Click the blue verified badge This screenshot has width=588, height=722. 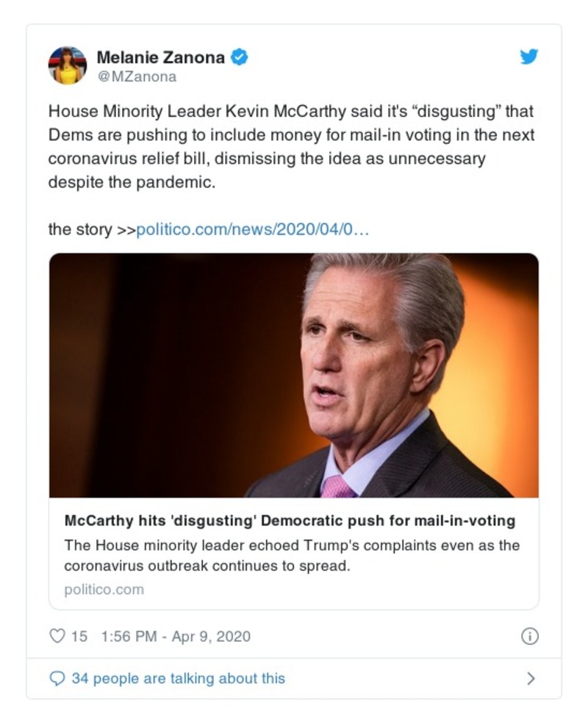(x=240, y=57)
